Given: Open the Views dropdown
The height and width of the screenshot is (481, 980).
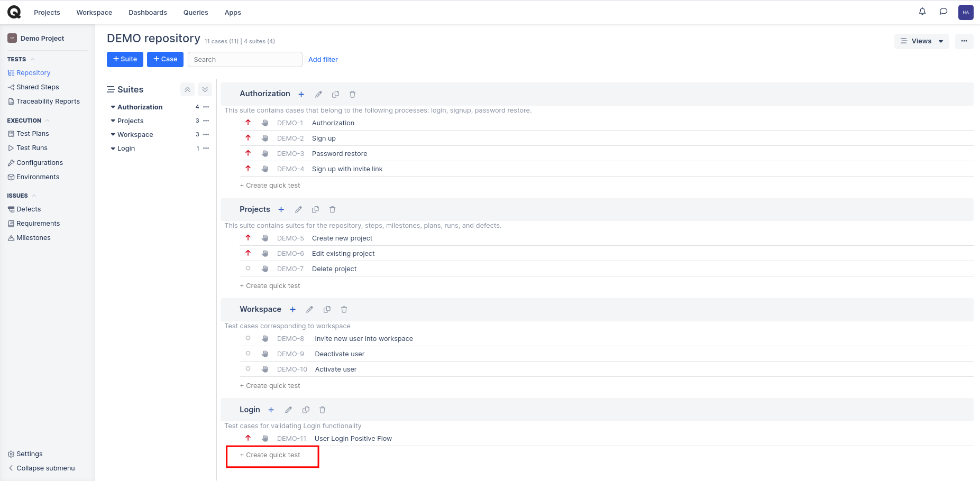Looking at the screenshot, I should (x=921, y=41).
